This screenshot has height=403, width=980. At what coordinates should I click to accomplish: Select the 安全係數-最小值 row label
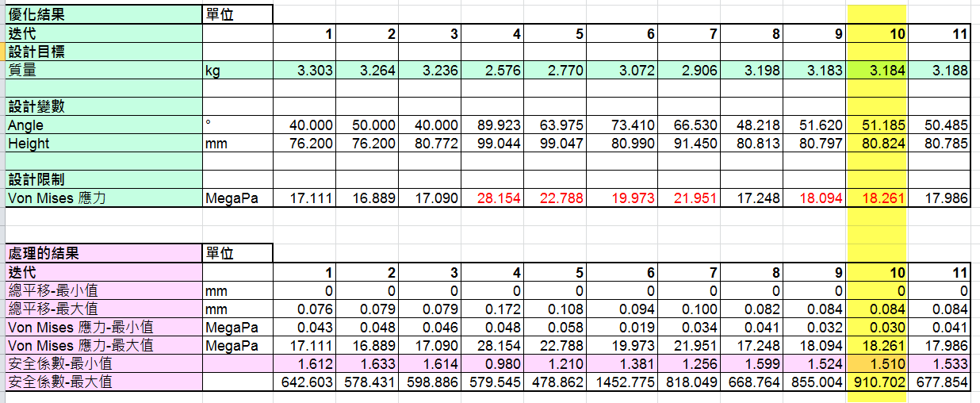tap(101, 363)
